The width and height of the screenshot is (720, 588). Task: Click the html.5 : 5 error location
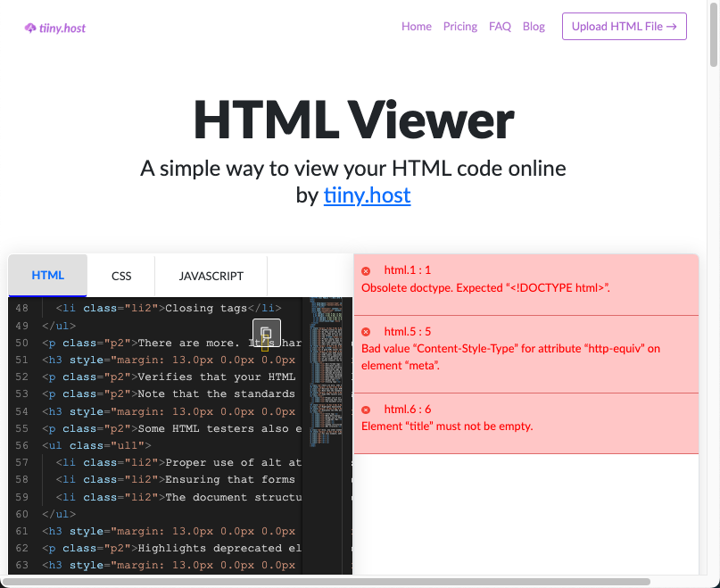(x=408, y=332)
